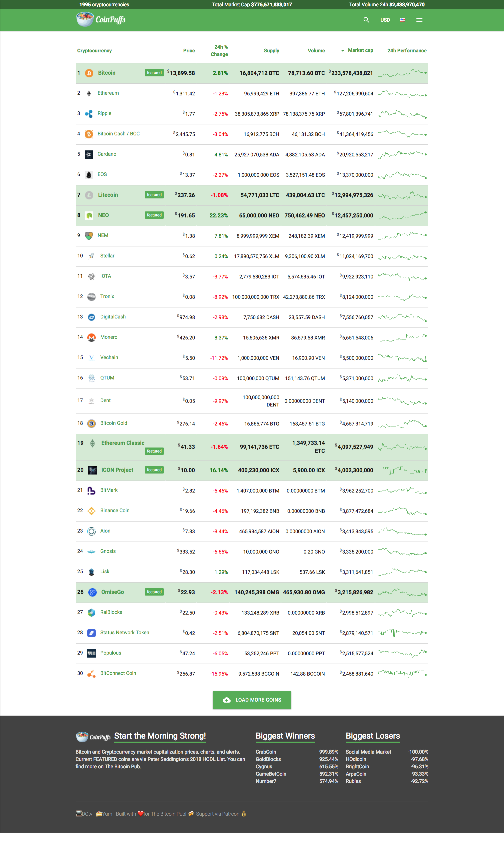This screenshot has width=504, height=848.
Task: Open the Ethereum coin name link
Action: (x=108, y=93)
